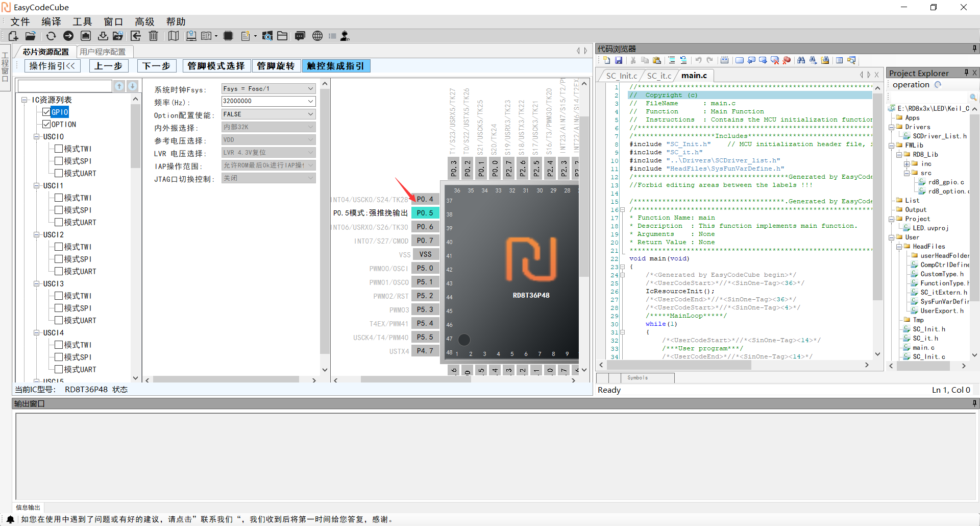Click the save floppy disk icon in code browser
The width and height of the screenshot is (980, 526).
(x=619, y=60)
